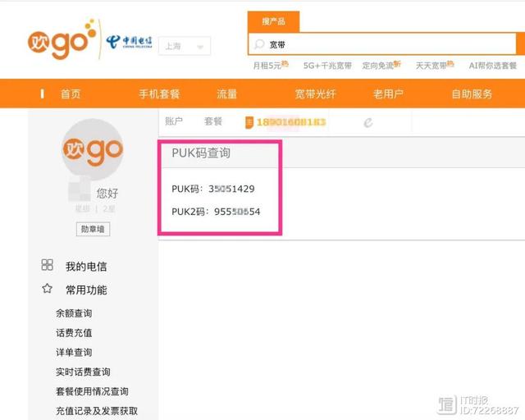Switch to the 账户 tab
The height and width of the screenshot is (420, 525).
174,121
